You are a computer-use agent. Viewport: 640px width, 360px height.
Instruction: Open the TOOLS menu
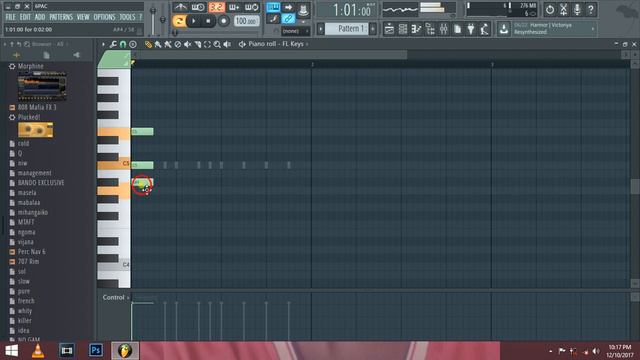(127, 17)
